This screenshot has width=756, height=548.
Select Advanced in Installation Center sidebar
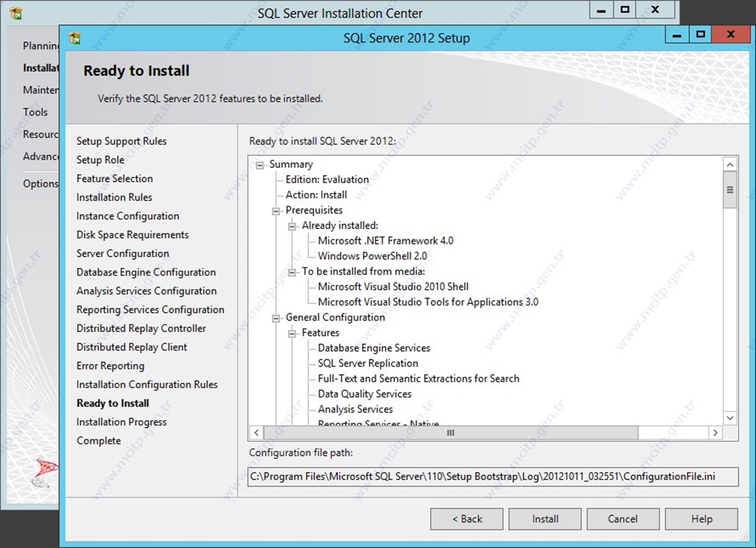[41, 156]
